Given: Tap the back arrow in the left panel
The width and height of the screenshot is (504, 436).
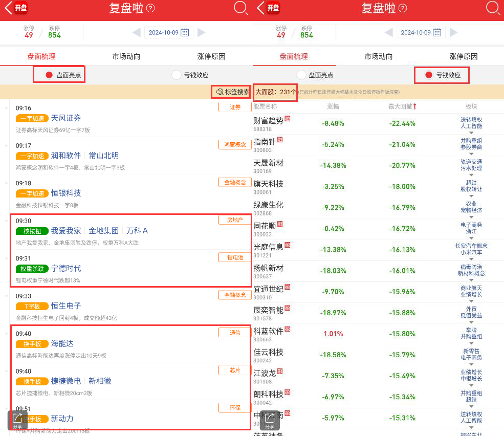Looking at the screenshot, I should [x=9, y=8].
